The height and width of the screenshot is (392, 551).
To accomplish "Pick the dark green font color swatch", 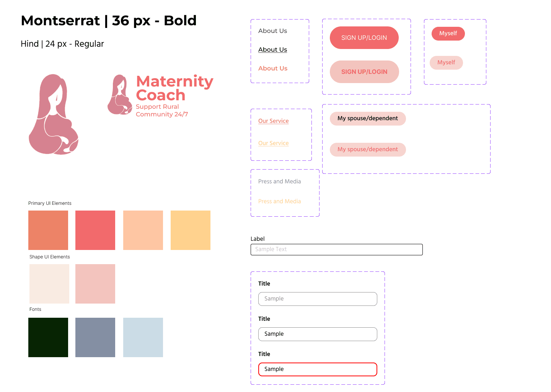I will [x=48, y=337].
